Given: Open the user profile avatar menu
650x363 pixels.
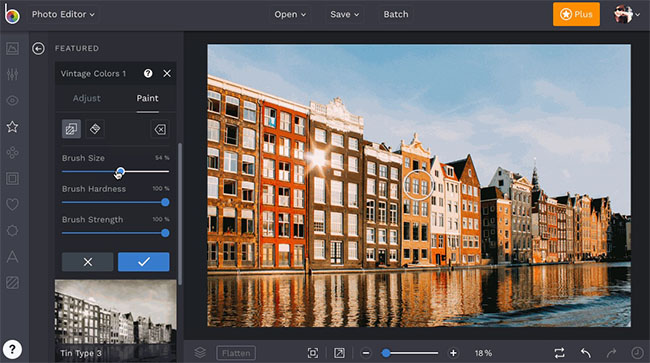Looking at the screenshot, I should point(626,15).
